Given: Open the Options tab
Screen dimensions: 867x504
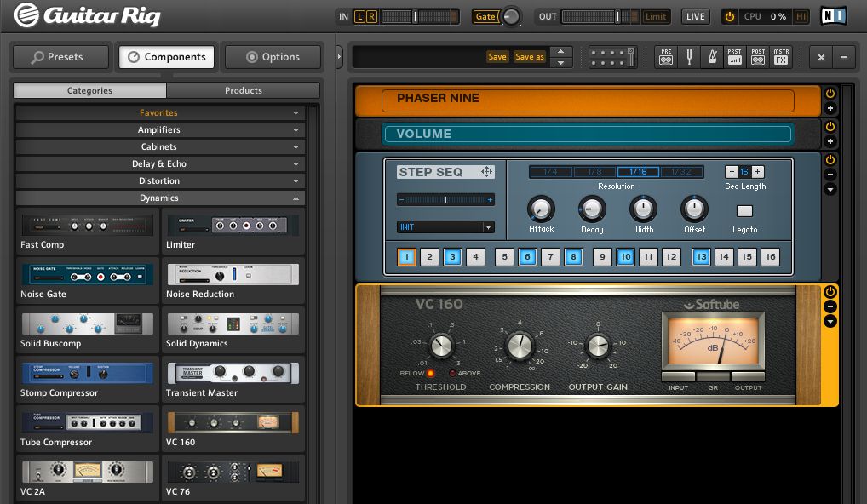Looking at the screenshot, I should 273,57.
